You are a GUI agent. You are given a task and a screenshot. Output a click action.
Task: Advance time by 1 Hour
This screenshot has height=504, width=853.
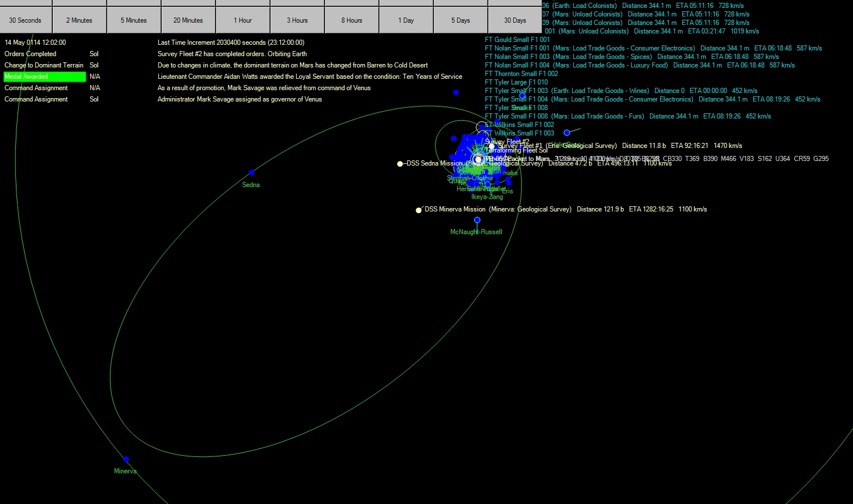coord(243,20)
